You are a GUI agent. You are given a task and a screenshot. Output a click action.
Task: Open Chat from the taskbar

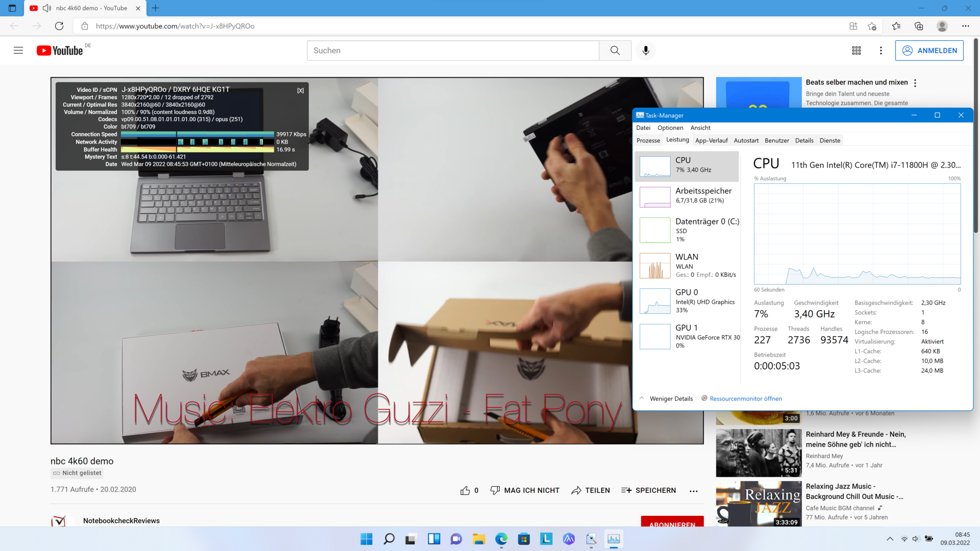pos(456,539)
